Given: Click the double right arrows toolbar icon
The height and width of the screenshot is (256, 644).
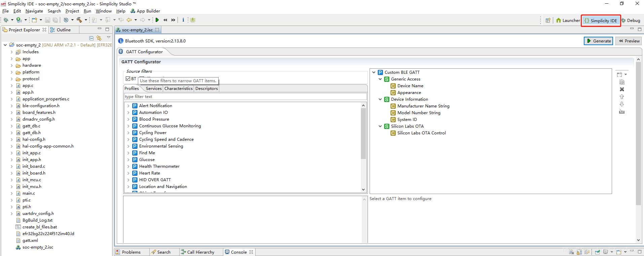Looking at the screenshot, I should 173,20.
